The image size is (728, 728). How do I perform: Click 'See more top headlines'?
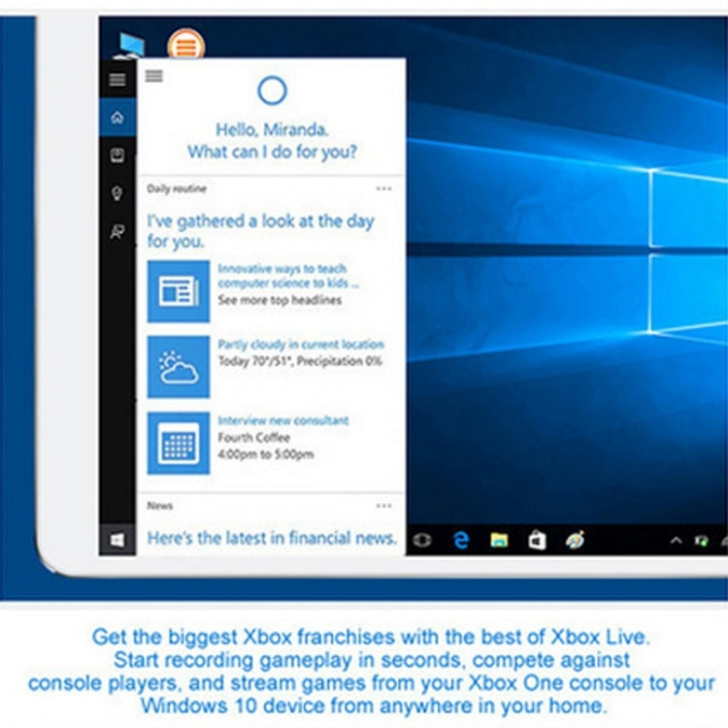(280, 300)
